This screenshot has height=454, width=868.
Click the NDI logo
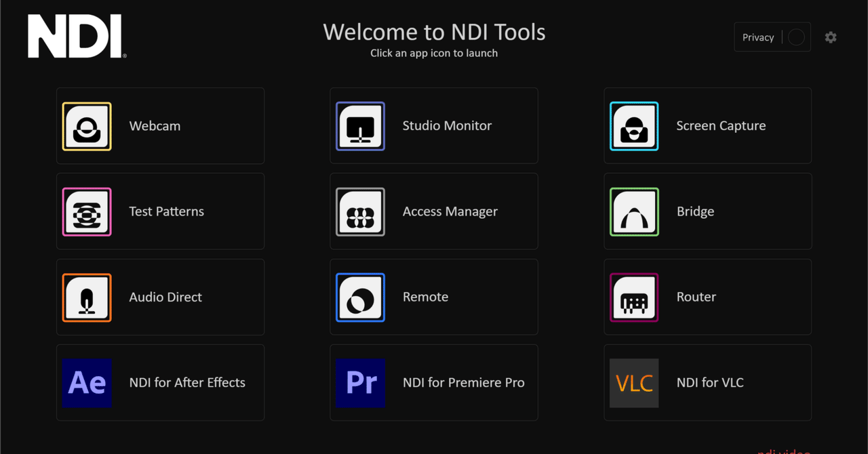pos(76,37)
